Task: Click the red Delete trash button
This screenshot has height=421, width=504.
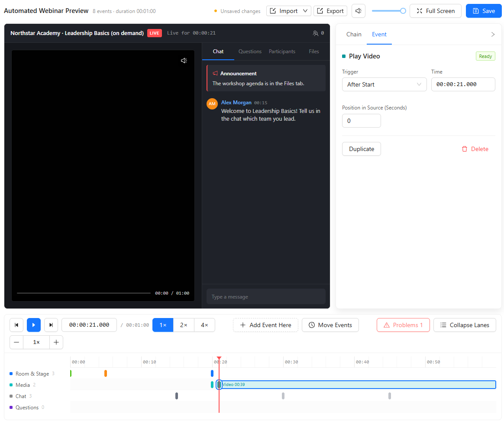Action: 475,149
